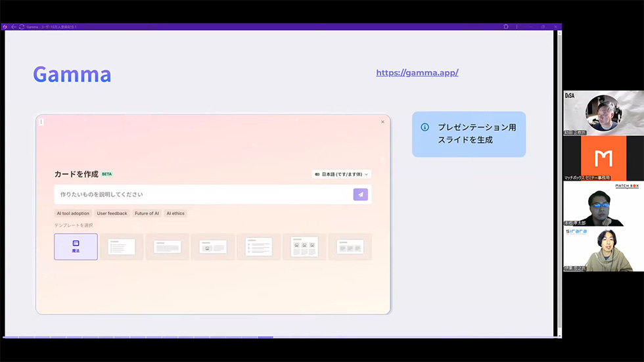This screenshot has width=644, height=362.
Task: Choose the bulleted list template thumbnail
Action: coord(122,246)
